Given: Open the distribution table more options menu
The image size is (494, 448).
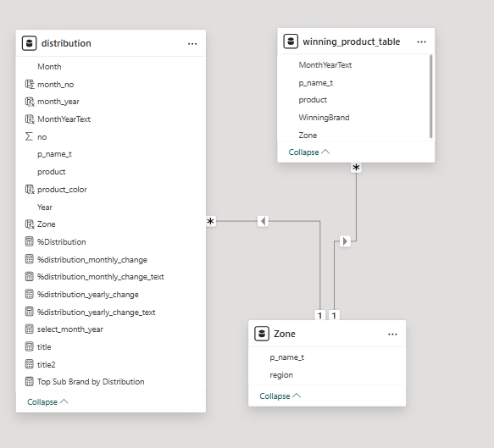Looking at the screenshot, I should (192, 44).
